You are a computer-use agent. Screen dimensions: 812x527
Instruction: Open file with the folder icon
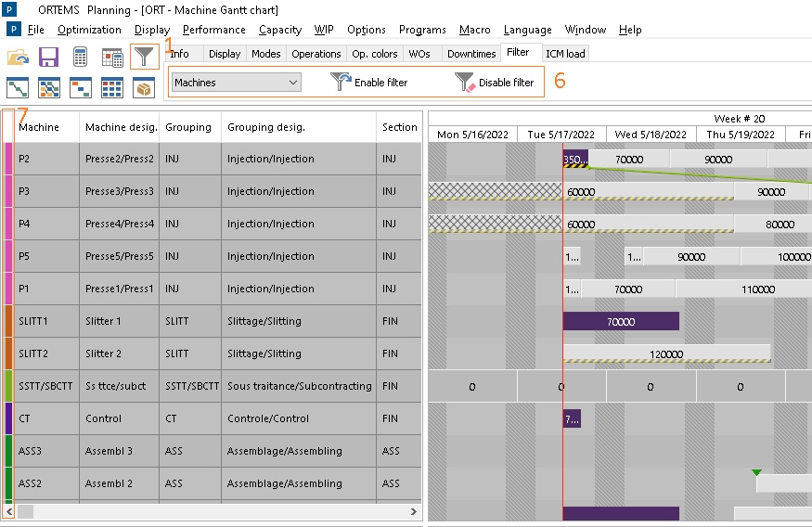(x=19, y=57)
